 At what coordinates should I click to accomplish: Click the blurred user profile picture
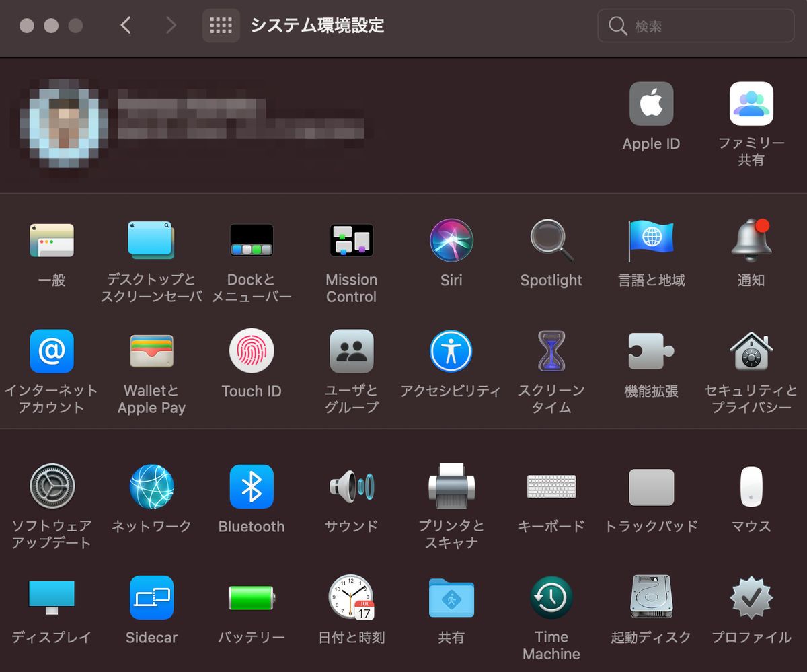65,123
